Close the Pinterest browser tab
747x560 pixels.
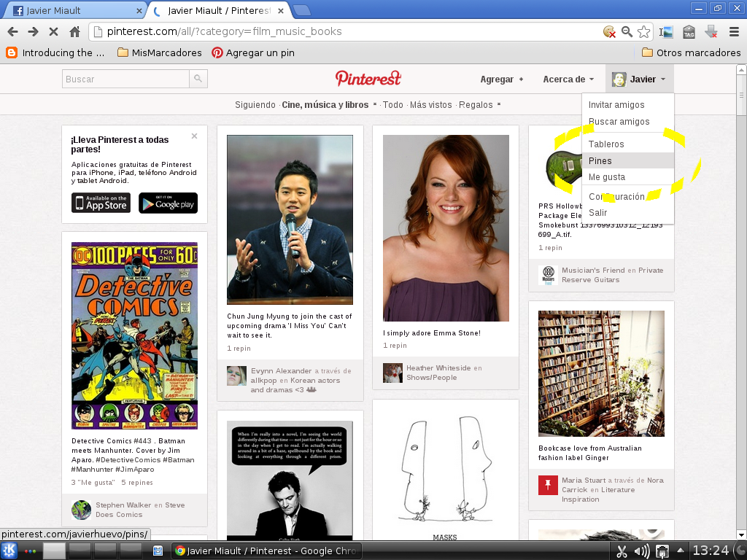click(x=281, y=10)
